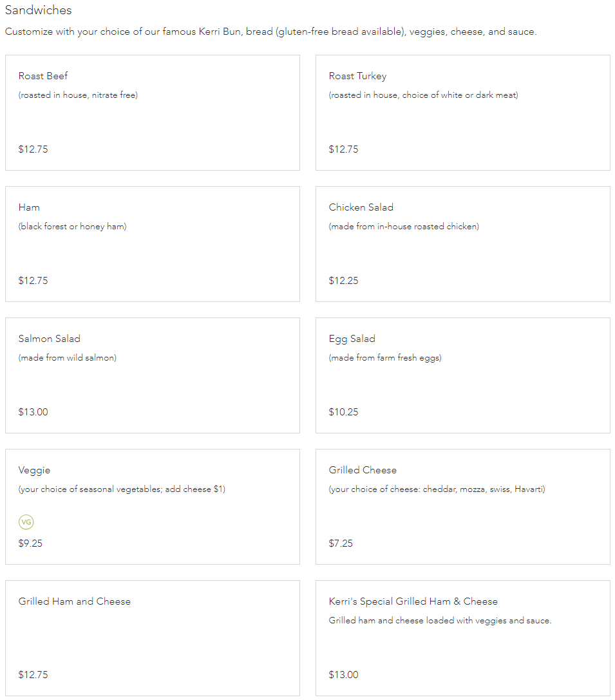Choose Kerri's Special Grilled Ham & Cheese
This screenshot has width=615, height=700.
tap(463, 638)
